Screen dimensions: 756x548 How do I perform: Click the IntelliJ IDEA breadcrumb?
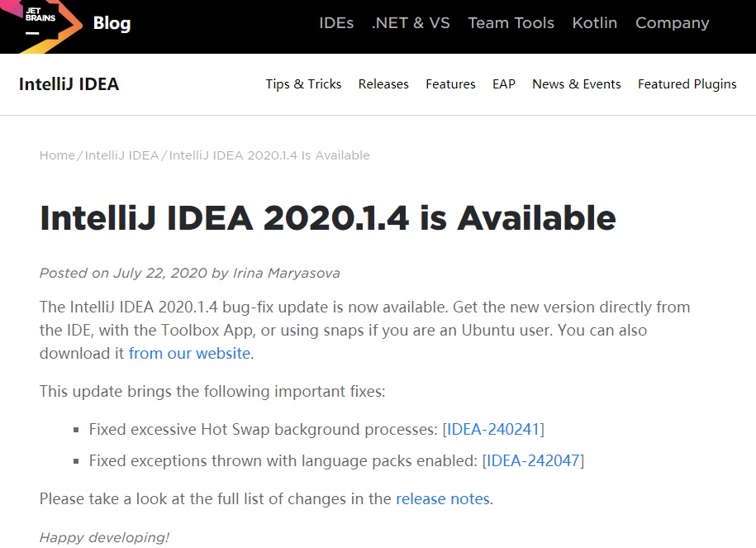click(x=122, y=155)
